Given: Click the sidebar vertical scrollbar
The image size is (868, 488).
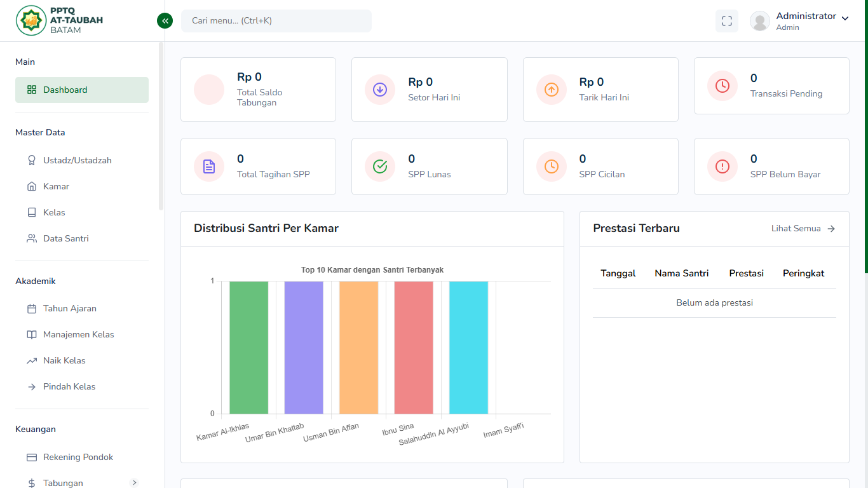Looking at the screenshot, I should point(161,126).
